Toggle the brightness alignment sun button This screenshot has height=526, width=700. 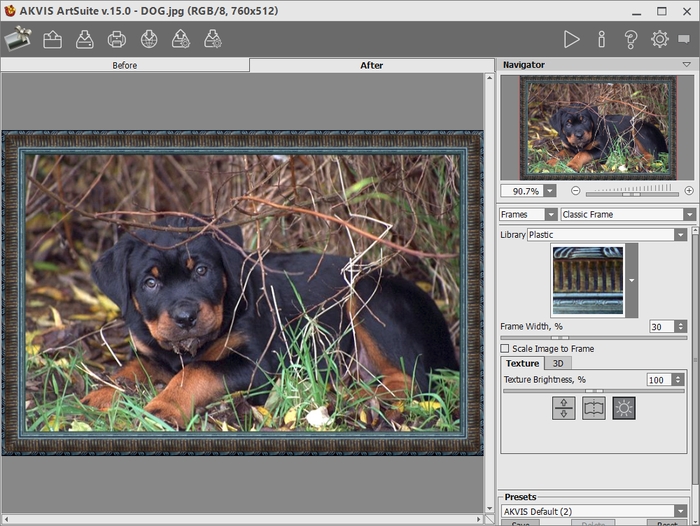coord(624,408)
